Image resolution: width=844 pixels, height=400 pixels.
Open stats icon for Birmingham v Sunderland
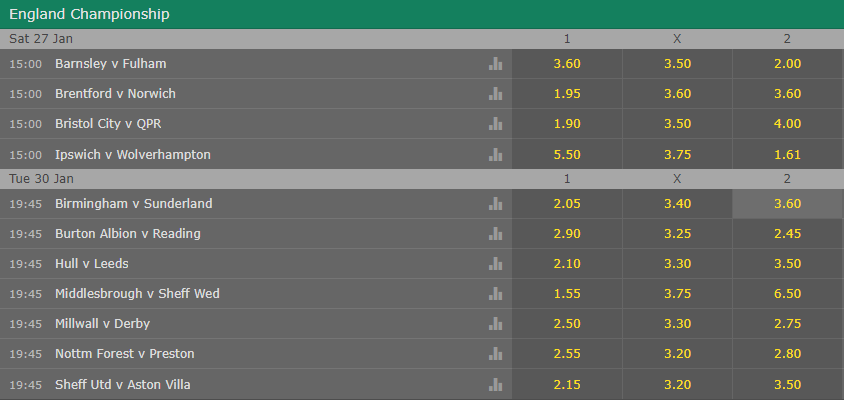click(495, 203)
